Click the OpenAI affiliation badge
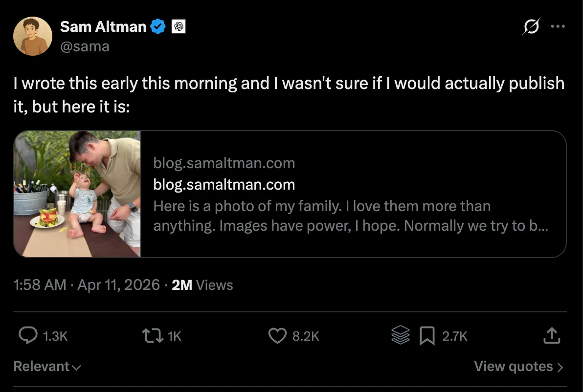Image resolution: width=583 pixels, height=392 pixels. [x=179, y=27]
